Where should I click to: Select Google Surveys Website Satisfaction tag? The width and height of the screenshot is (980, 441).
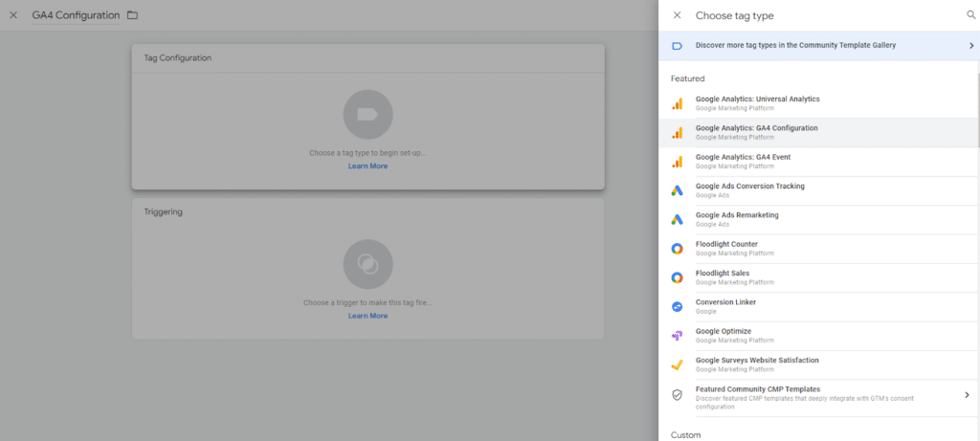pos(819,364)
